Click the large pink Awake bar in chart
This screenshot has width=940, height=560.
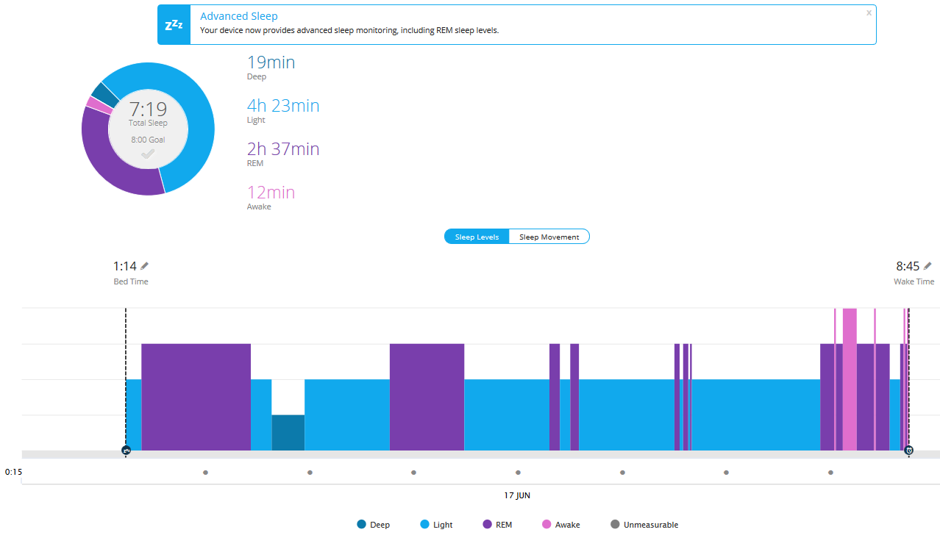(x=850, y=379)
